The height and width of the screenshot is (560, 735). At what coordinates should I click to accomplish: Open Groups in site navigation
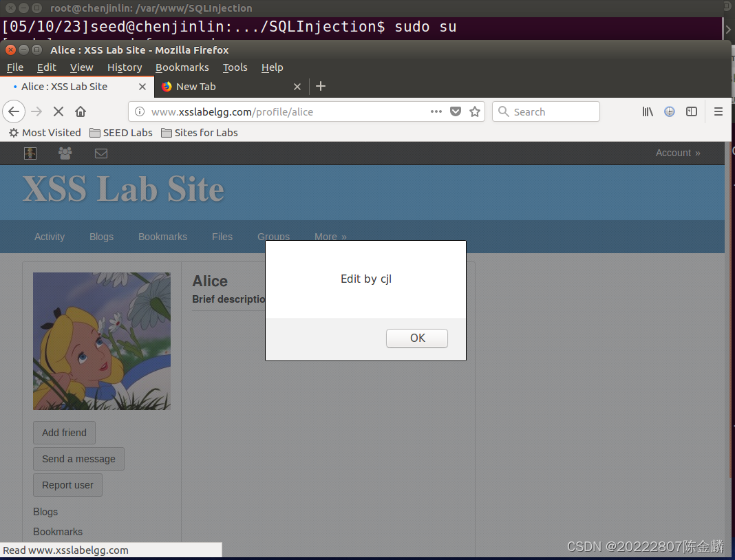(x=273, y=236)
